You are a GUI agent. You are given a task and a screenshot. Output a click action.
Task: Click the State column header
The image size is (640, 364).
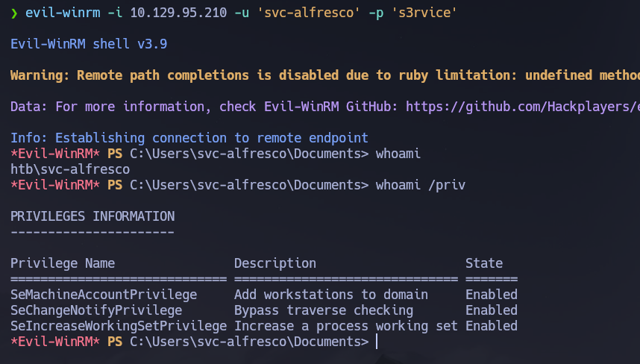[484, 263]
